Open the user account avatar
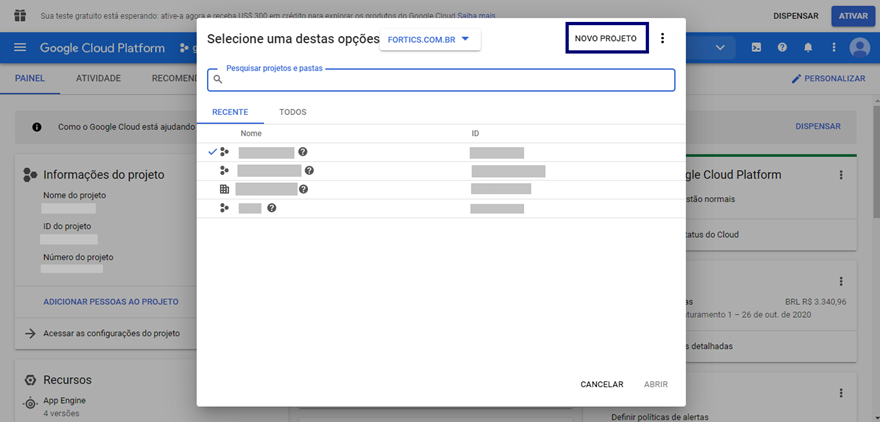This screenshot has width=880, height=422. click(x=860, y=48)
